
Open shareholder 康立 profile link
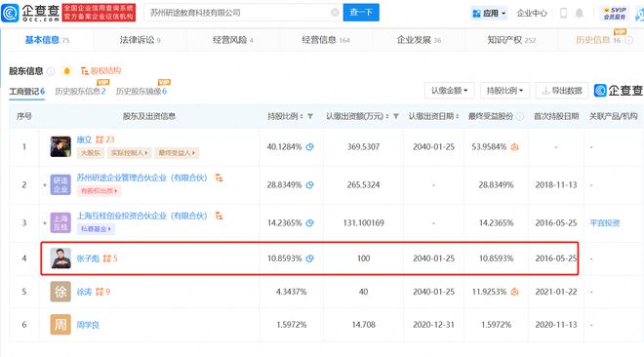(x=84, y=139)
